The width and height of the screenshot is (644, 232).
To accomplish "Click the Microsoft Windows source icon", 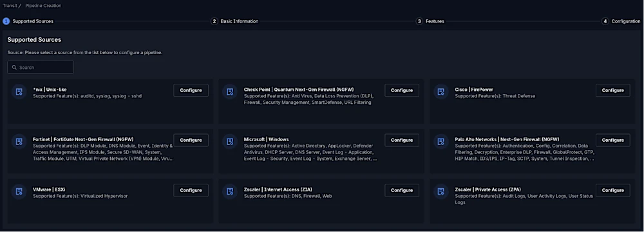I will click(230, 142).
